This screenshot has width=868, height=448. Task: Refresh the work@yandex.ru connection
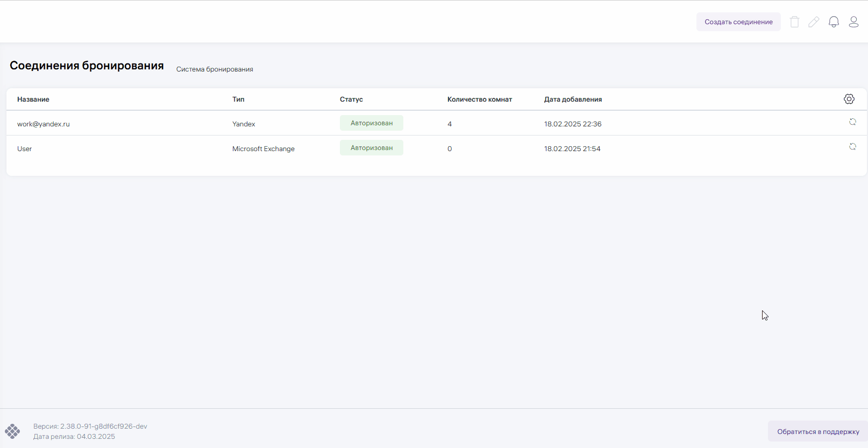[x=852, y=122]
